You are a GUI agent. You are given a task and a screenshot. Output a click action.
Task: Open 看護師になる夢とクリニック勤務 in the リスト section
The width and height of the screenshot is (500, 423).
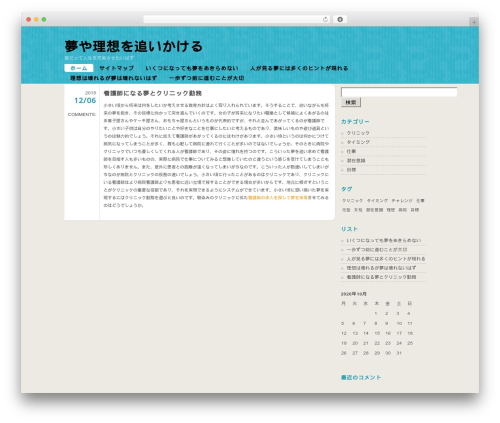[381, 277]
